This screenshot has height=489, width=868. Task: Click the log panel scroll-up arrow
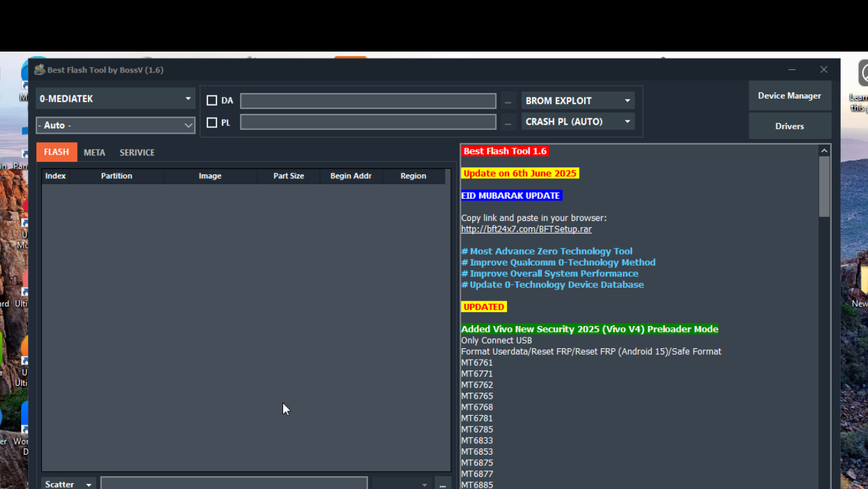[824, 151]
